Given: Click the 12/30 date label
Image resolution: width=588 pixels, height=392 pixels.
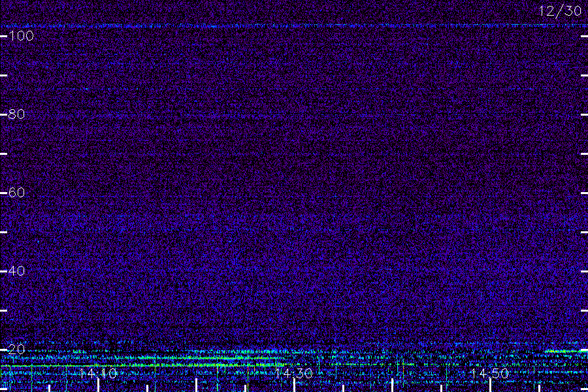Looking at the screenshot, I should tap(561, 11).
